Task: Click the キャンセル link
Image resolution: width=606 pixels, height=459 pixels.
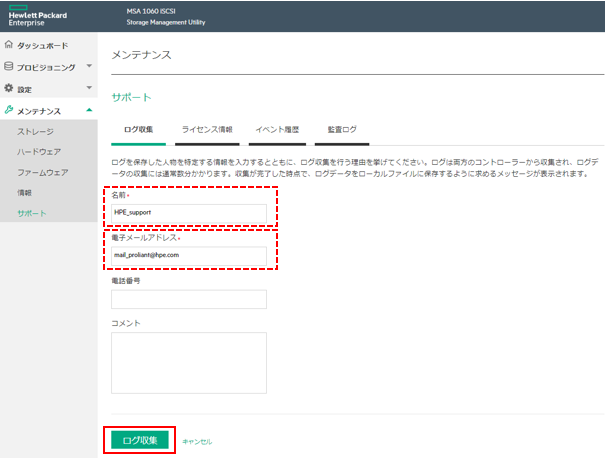Action: 197,441
